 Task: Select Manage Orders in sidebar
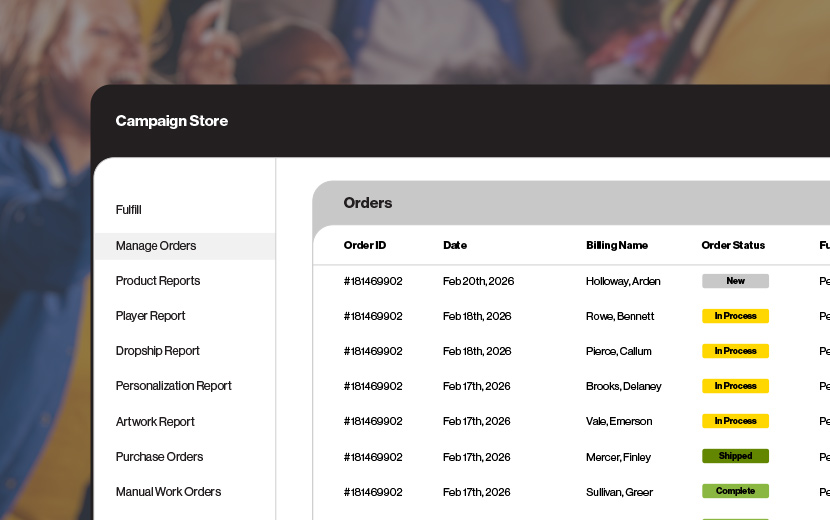pyautogui.click(x=185, y=246)
